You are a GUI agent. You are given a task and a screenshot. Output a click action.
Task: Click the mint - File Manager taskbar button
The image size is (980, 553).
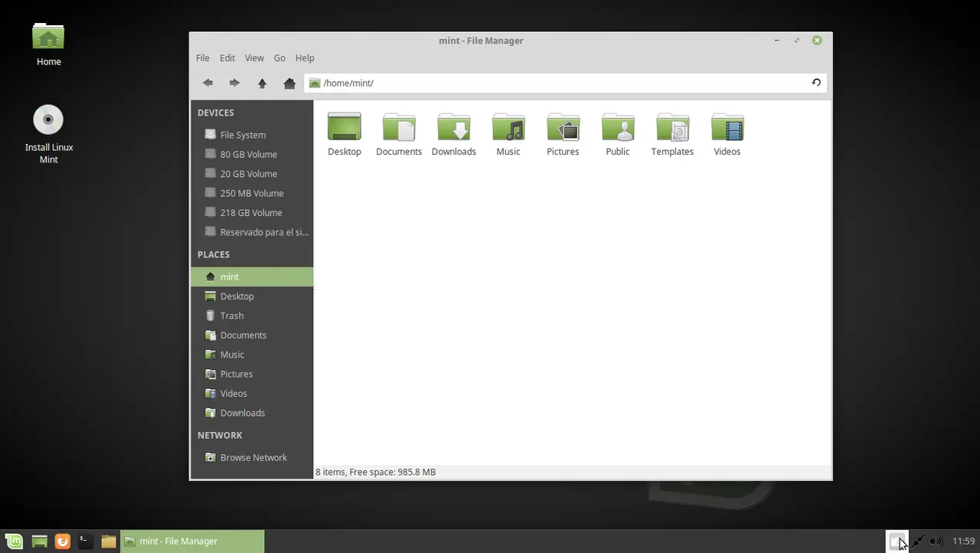[192, 542]
